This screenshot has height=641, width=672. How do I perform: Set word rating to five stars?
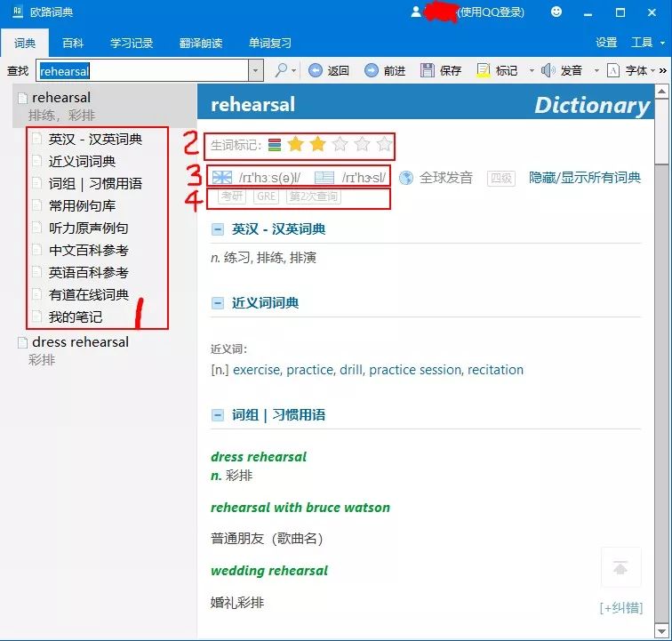[384, 144]
